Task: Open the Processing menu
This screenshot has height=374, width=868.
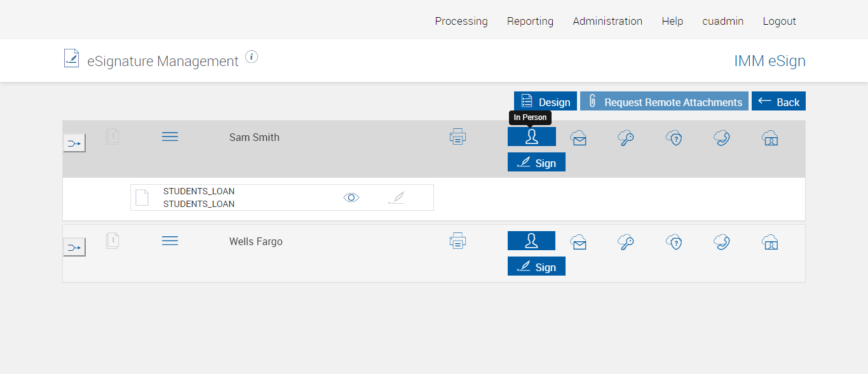Action: point(461,21)
